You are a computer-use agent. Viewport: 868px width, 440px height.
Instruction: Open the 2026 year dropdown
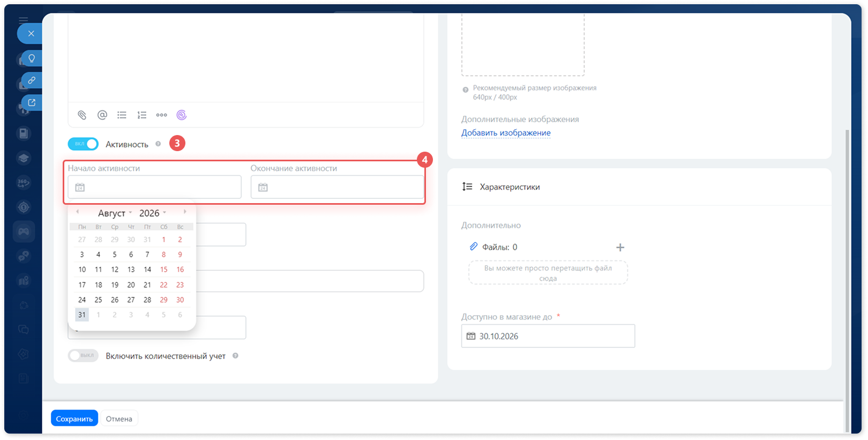(153, 213)
